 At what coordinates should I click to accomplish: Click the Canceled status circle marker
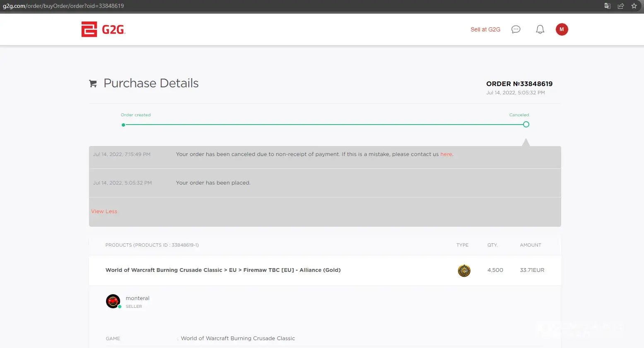click(526, 125)
